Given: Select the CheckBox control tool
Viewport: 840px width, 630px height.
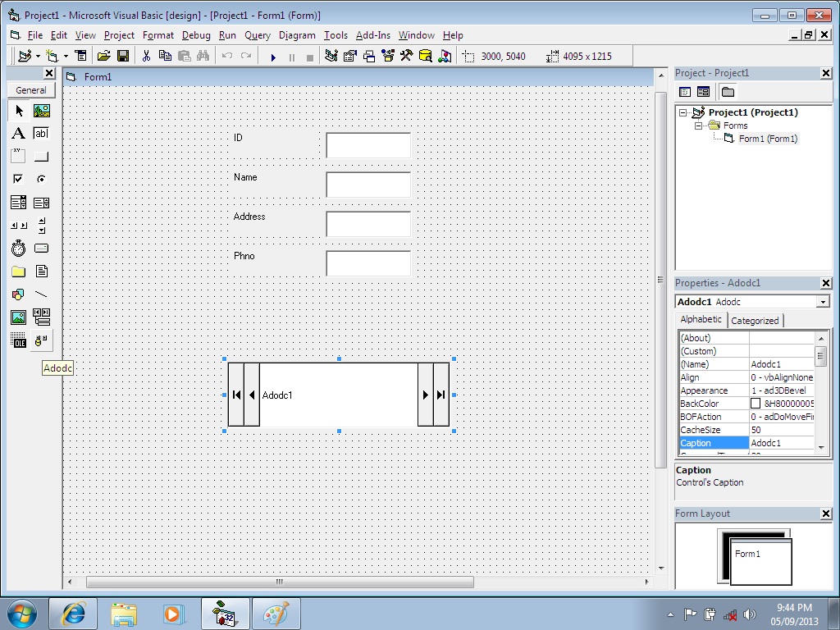Looking at the screenshot, I should [19, 179].
